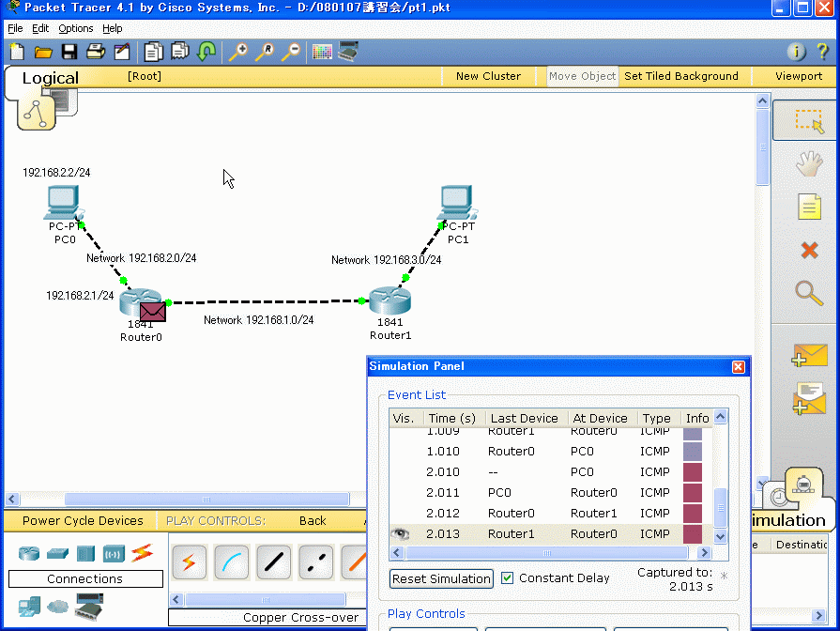The image size is (840, 631).
Task: Select the Connections lightning category icon
Action: [142, 553]
